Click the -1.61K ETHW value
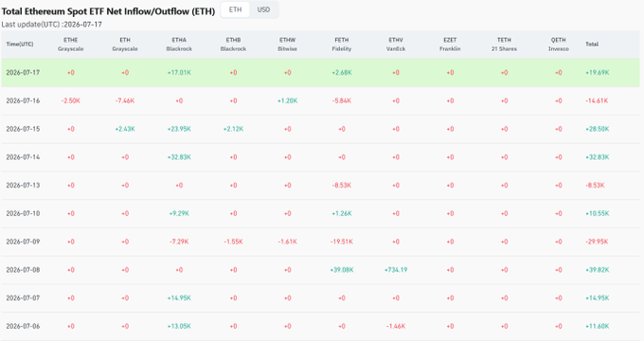This screenshot has height=341, width=644. [x=288, y=242]
